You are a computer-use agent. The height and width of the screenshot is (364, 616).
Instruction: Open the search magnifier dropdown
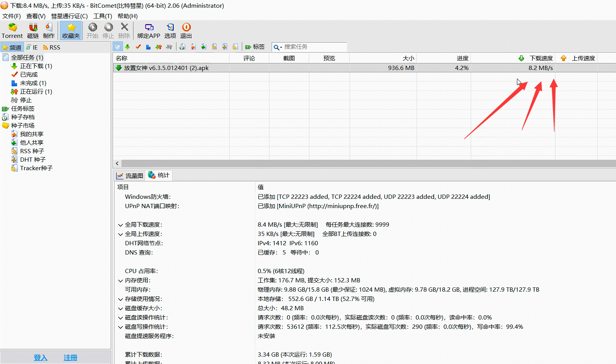tap(278, 47)
